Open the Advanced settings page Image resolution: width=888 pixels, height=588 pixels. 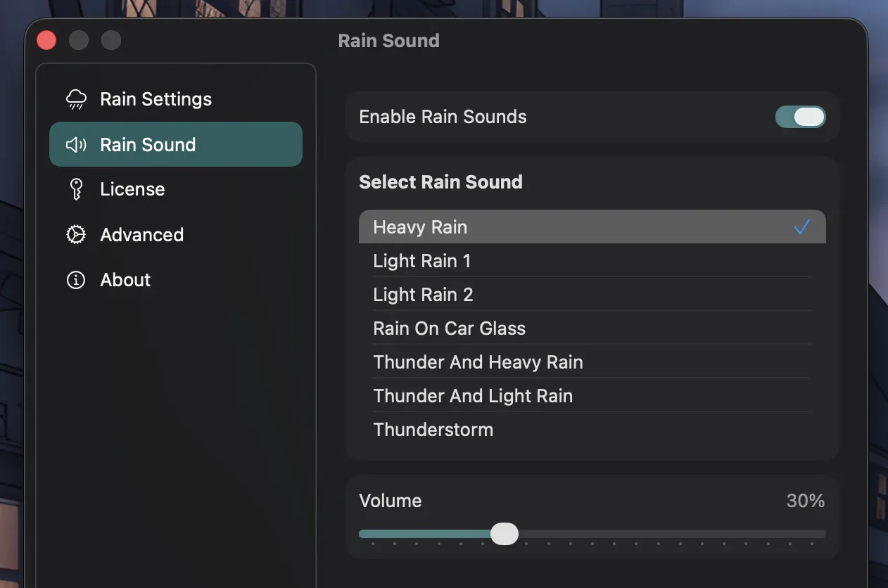point(141,234)
